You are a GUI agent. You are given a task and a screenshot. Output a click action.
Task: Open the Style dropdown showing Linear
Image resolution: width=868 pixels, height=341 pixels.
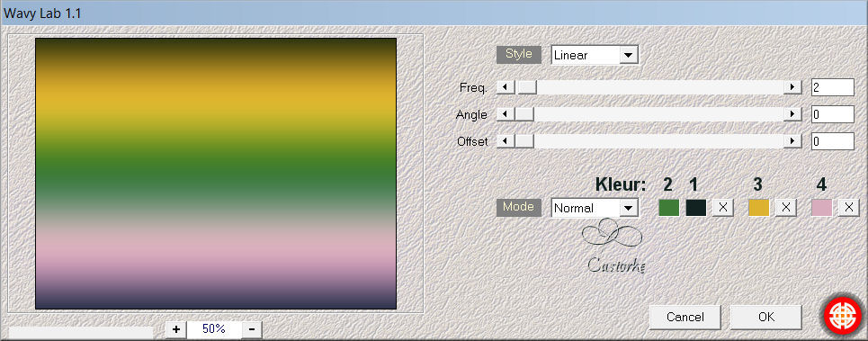pyautogui.click(x=595, y=55)
